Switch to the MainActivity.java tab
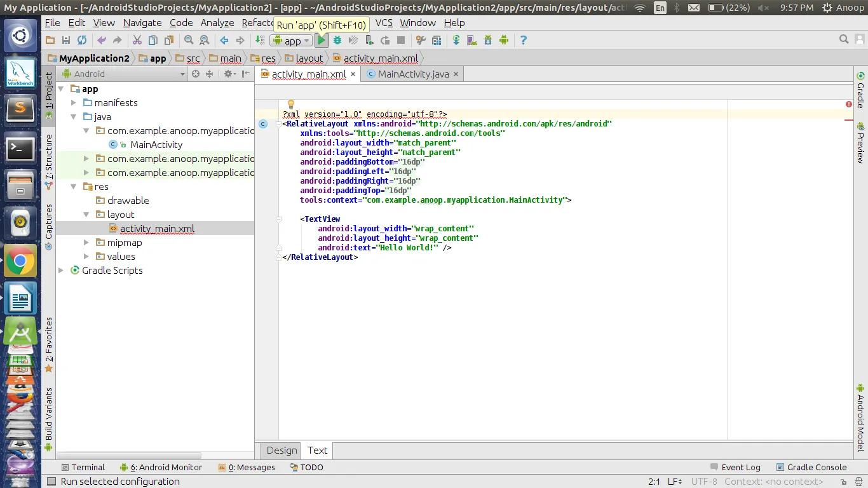Image resolution: width=868 pixels, height=488 pixels. pos(412,74)
